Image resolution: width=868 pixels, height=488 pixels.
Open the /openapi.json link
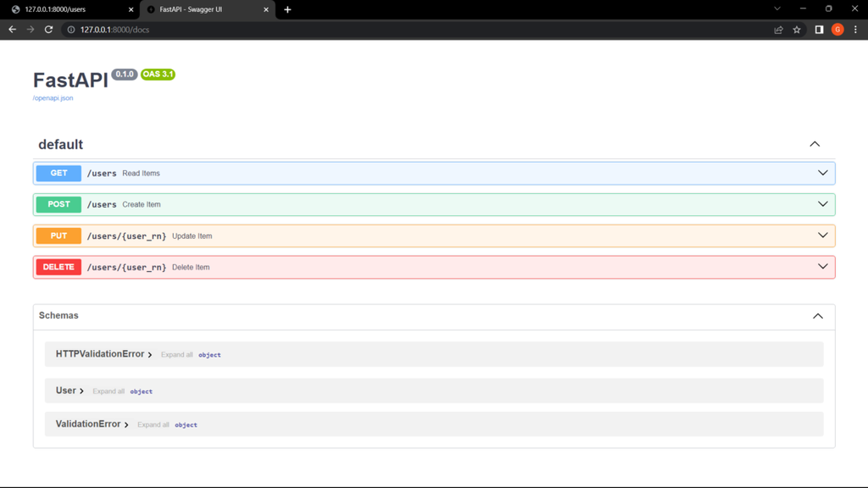[x=53, y=98]
